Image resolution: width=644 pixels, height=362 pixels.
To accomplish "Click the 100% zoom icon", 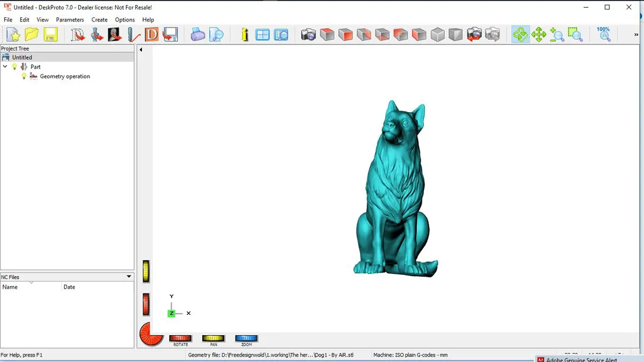I will (604, 34).
